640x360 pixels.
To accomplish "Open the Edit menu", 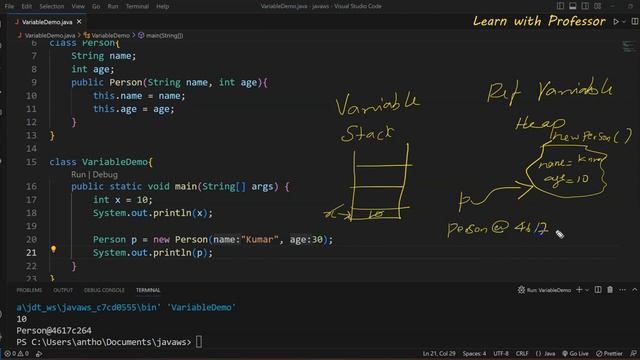I will click(x=27, y=6).
